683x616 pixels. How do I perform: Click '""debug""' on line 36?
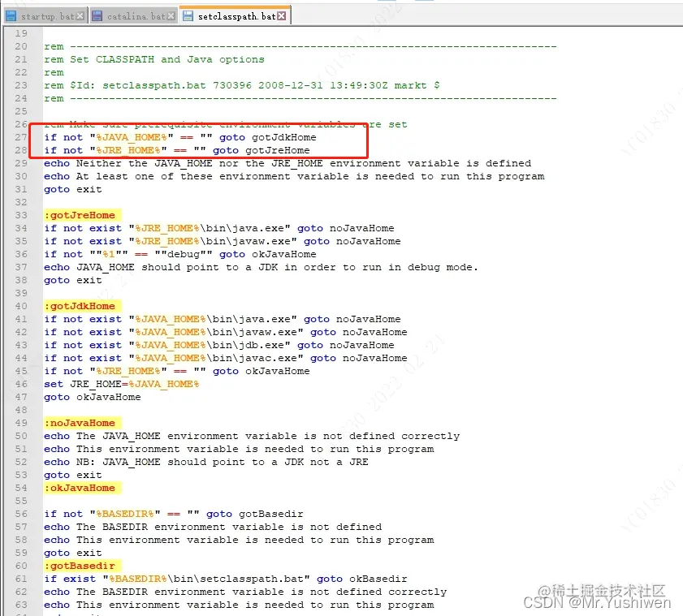(x=184, y=254)
